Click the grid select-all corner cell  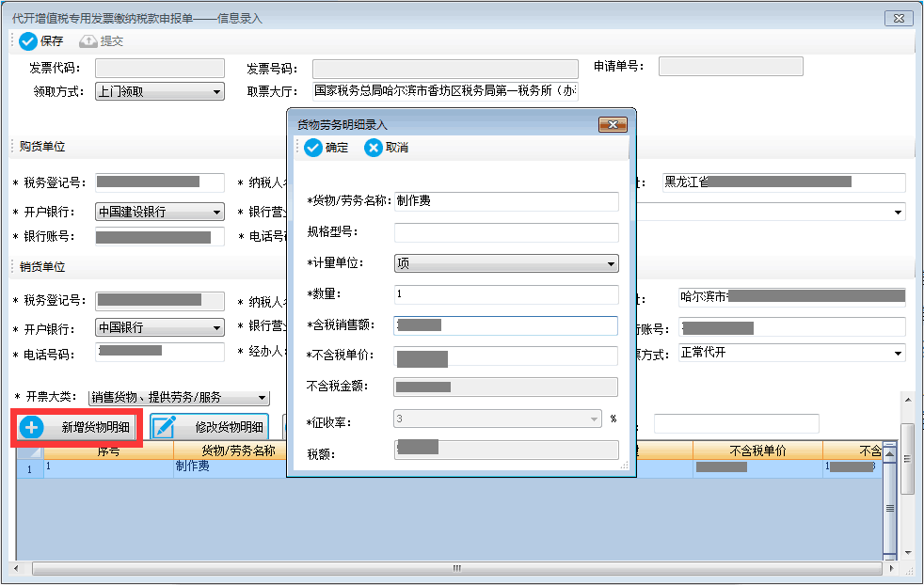(30, 451)
